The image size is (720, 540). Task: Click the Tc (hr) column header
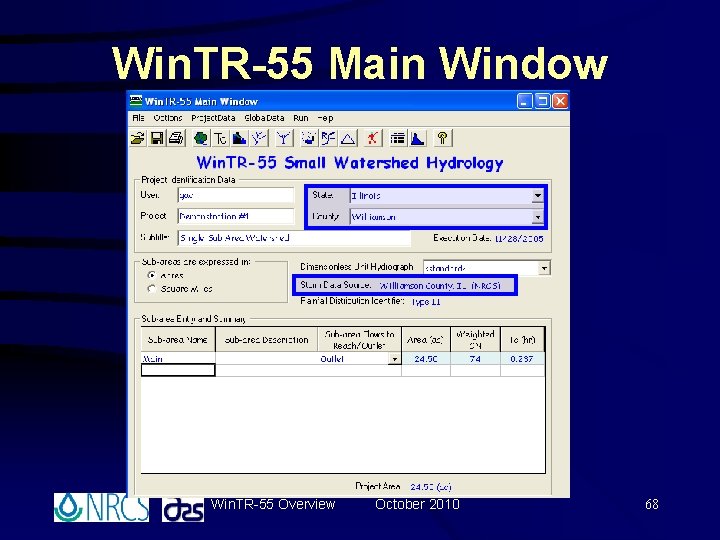pos(523,340)
